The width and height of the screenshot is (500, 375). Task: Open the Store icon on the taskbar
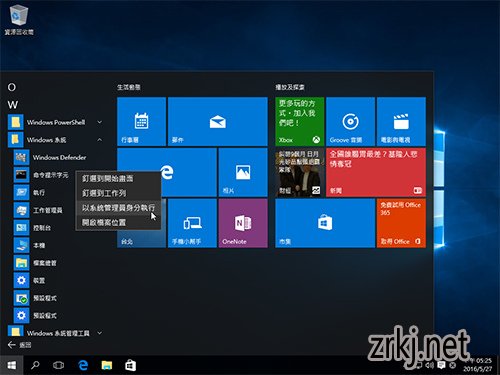pos(130,366)
